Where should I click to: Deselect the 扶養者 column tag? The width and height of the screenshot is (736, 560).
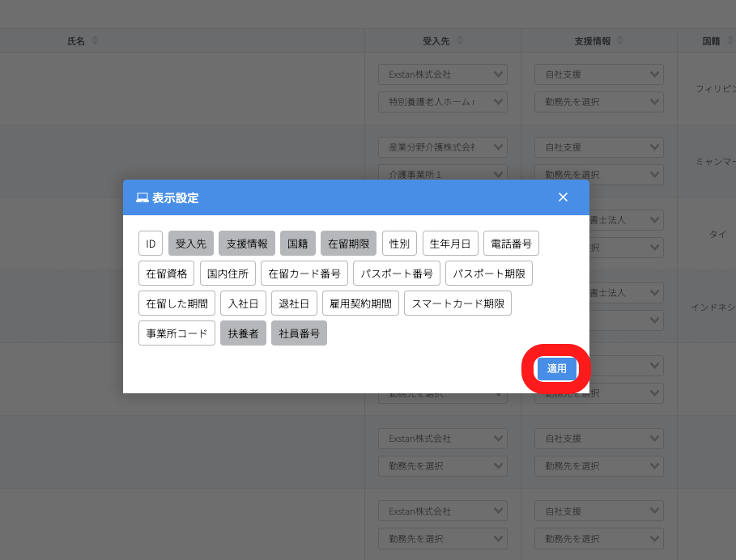(x=243, y=333)
